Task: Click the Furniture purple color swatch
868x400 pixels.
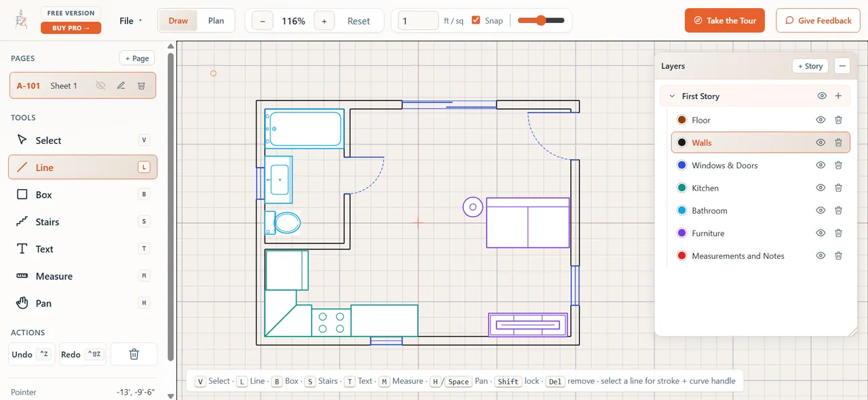Action: coord(682,233)
